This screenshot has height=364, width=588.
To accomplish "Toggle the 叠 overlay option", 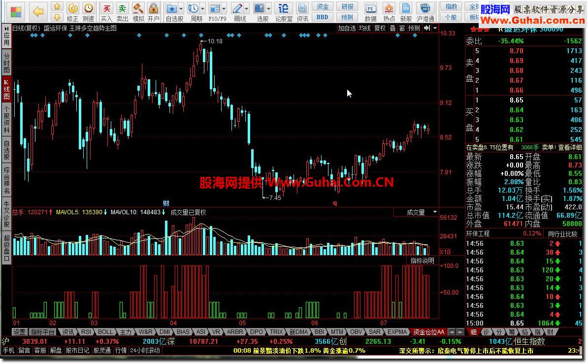I will tap(392, 28).
